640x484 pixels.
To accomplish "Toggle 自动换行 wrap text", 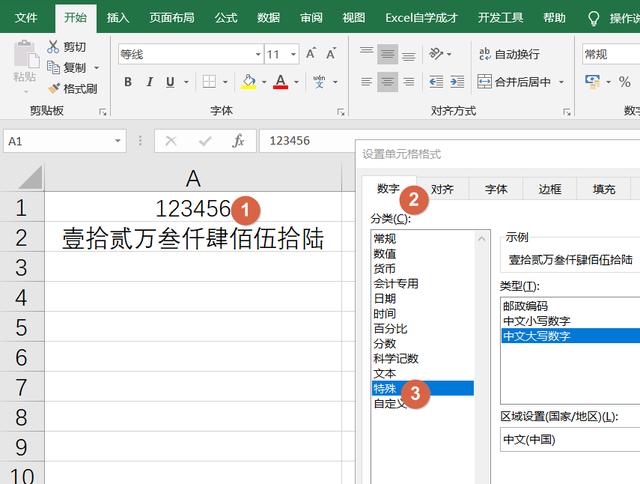I will click(509, 54).
